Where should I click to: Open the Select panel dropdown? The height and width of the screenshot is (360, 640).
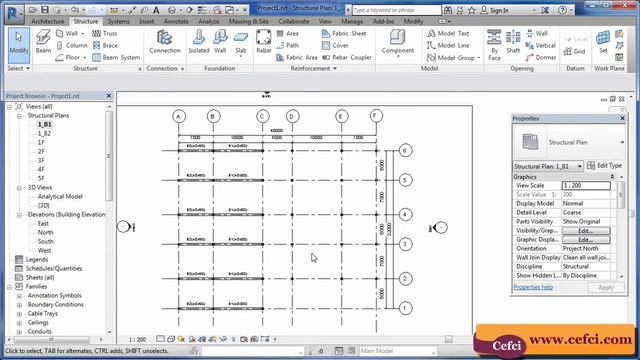coord(19,69)
